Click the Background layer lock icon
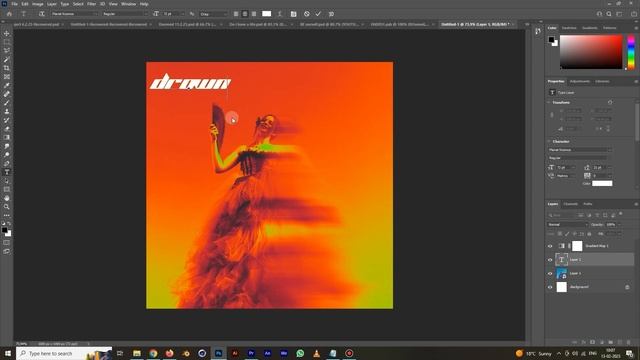Image resolution: width=640 pixels, height=360 pixels. tap(627, 287)
